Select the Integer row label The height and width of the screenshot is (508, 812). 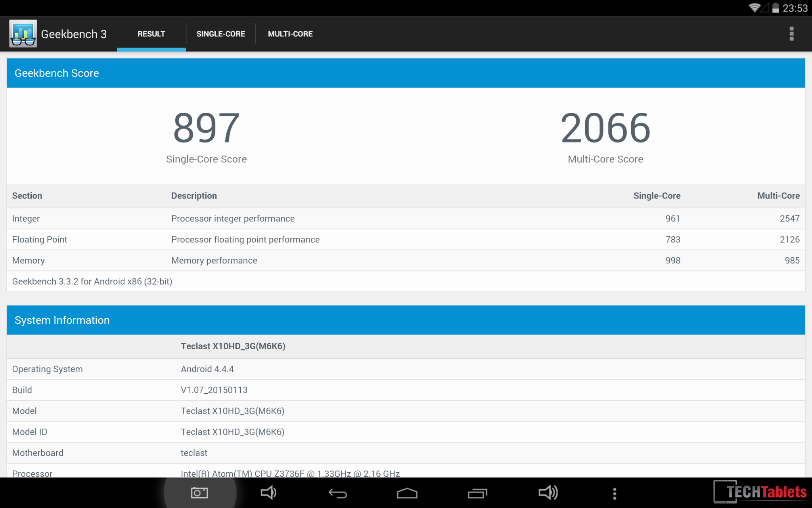(26, 219)
